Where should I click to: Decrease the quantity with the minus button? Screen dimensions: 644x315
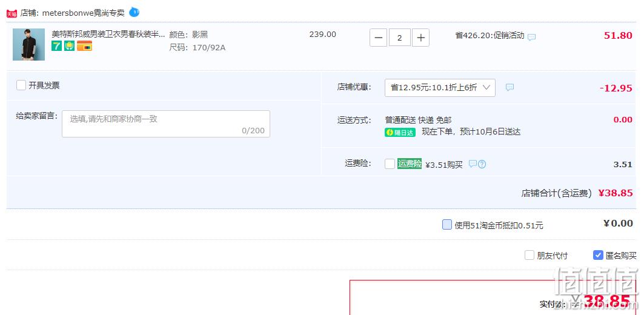tap(378, 38)
